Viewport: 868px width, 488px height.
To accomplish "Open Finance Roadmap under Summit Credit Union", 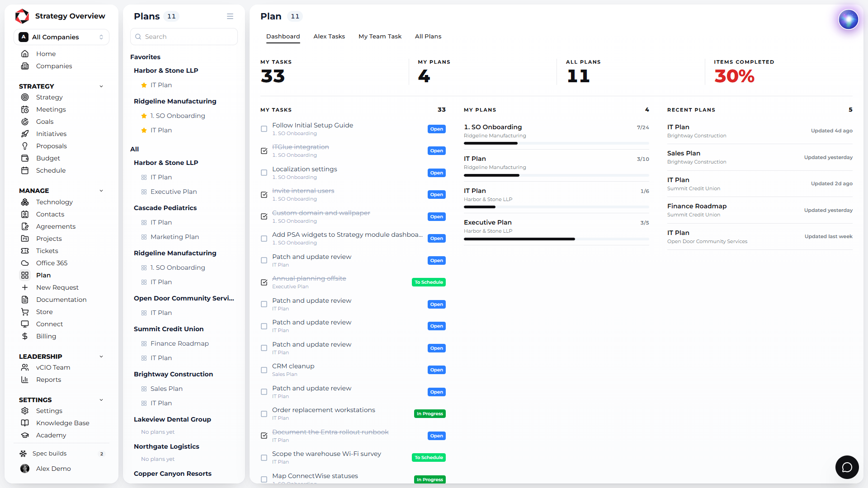I will 179,343.
